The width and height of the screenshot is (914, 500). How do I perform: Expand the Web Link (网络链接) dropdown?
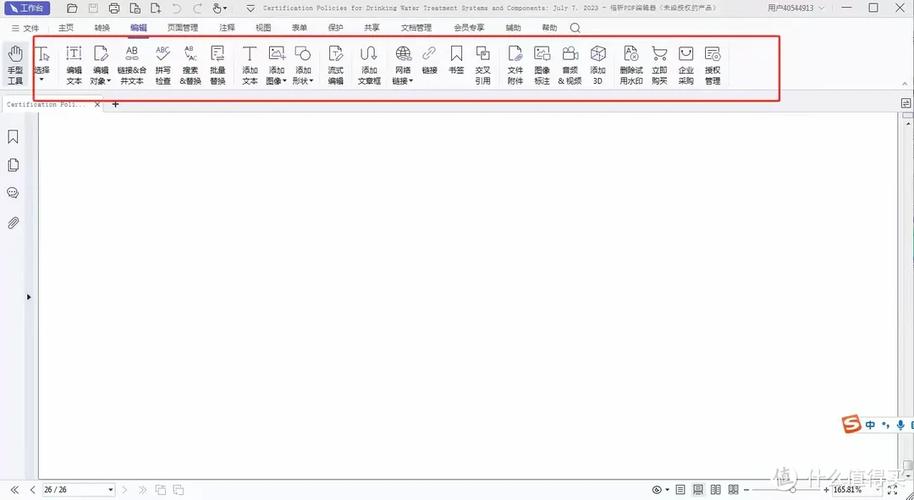(411, 81)
